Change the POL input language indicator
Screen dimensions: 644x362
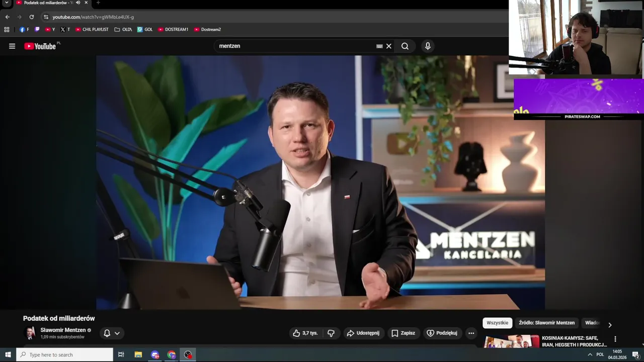tap(600, 354)
